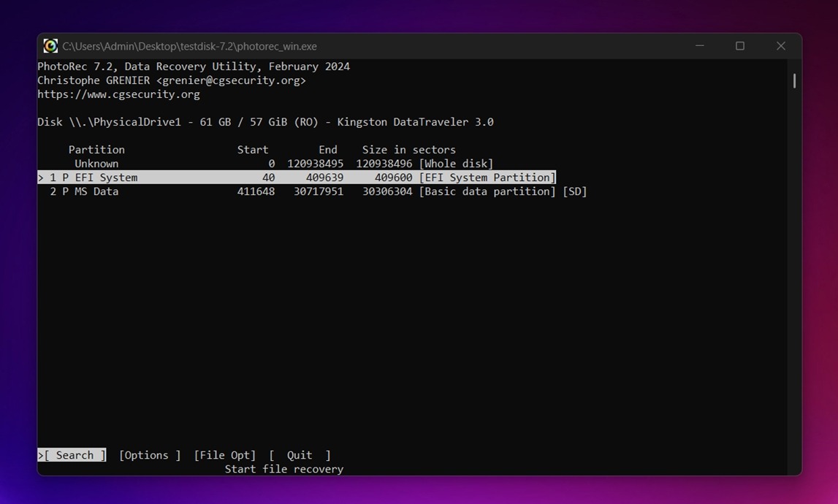Click the Disk PhysicalDrive1 Kingston description line

coord(265,122)
